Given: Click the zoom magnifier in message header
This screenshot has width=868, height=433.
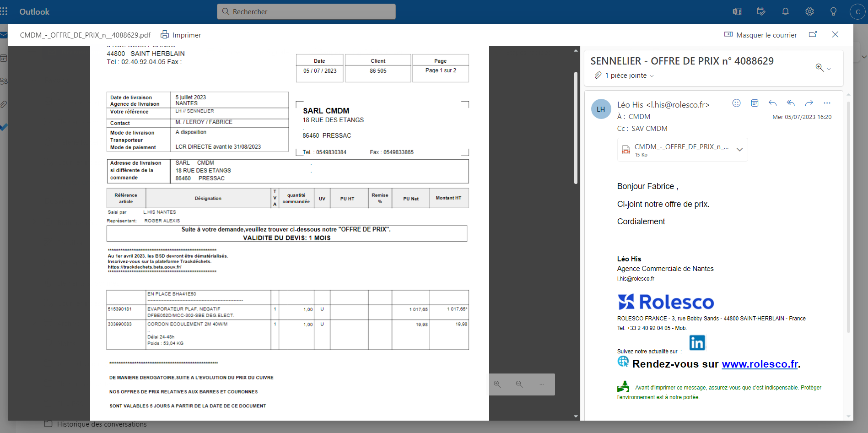Looking at the screenshot, I should tap(819, 68).
